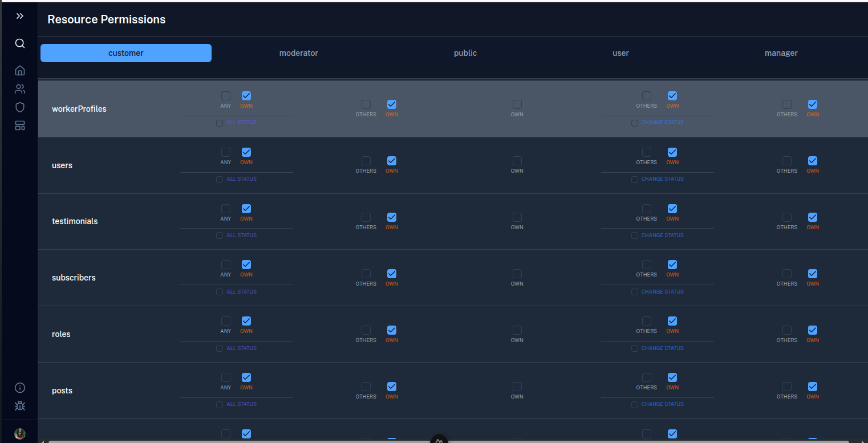
Task: Click the subscribers resource name
Action: pos(74,278)
